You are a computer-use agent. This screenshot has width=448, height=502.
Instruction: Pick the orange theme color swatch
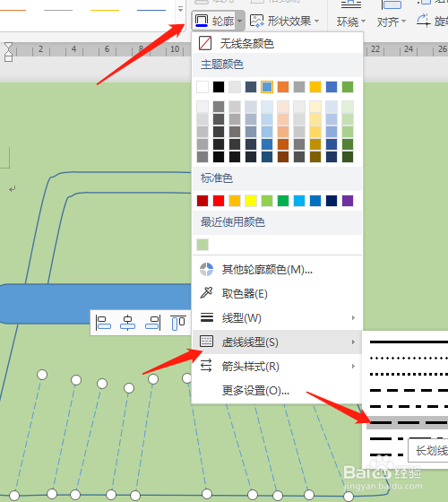click(283, 87)
